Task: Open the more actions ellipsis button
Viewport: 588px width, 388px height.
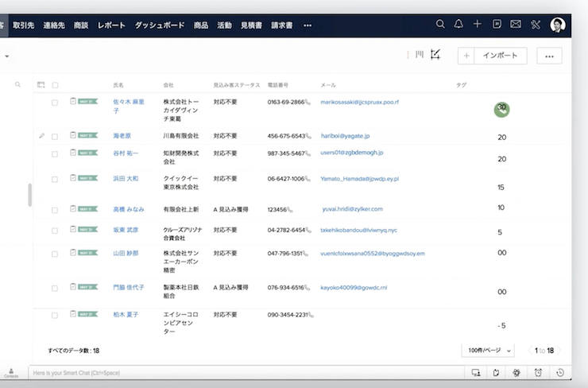Action: click(549, 56)
